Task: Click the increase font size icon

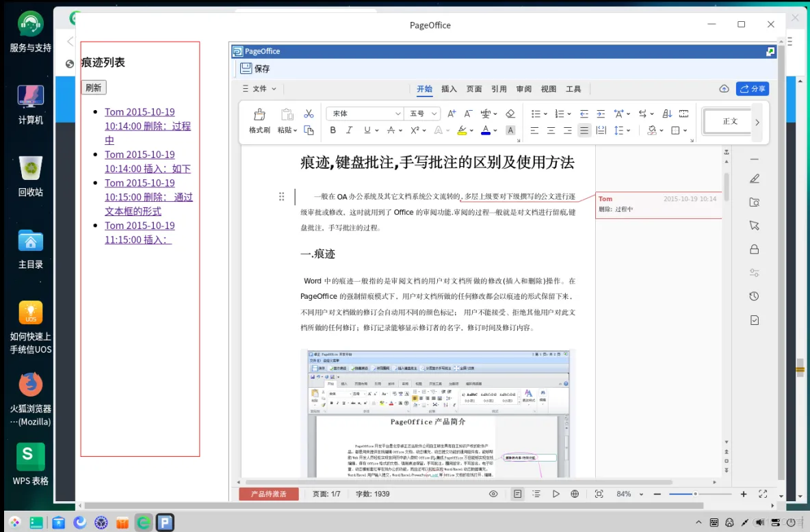Action: (452, 114)
